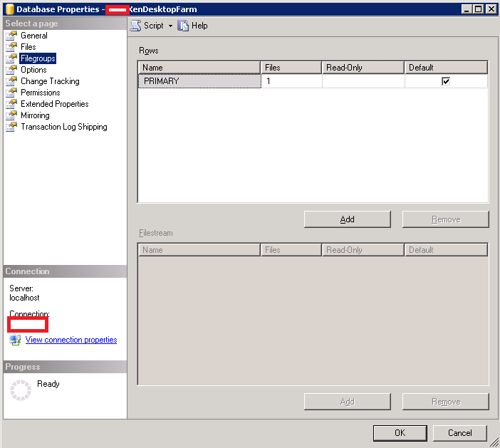The width and height of the screenshot is (500, 448).
Task: Click the Permissions page icon
Action: point(11,93)
